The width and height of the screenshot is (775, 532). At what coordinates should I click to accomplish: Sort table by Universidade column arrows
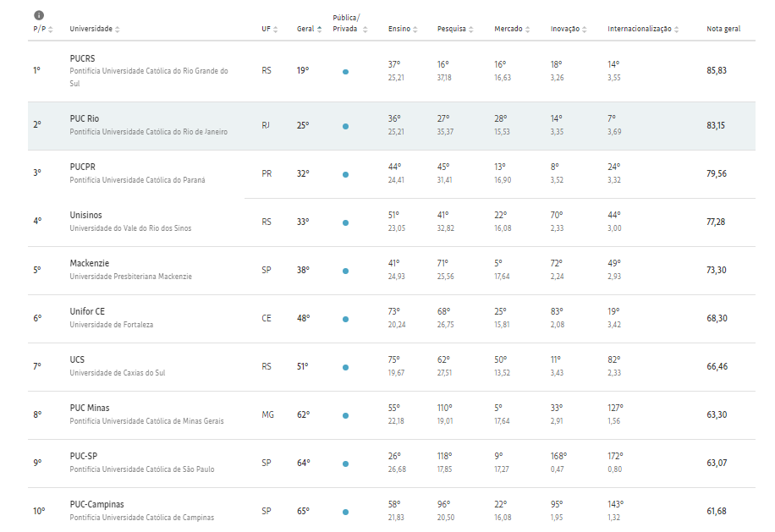[117, 30]
